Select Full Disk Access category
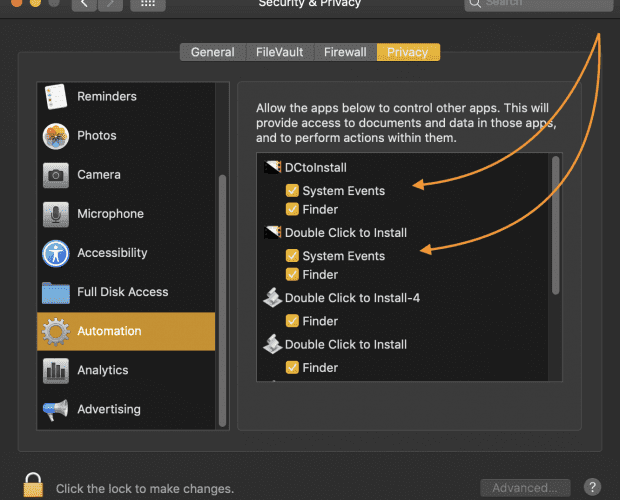This screenshot has height=500, width=620. (x=126, y=292)
